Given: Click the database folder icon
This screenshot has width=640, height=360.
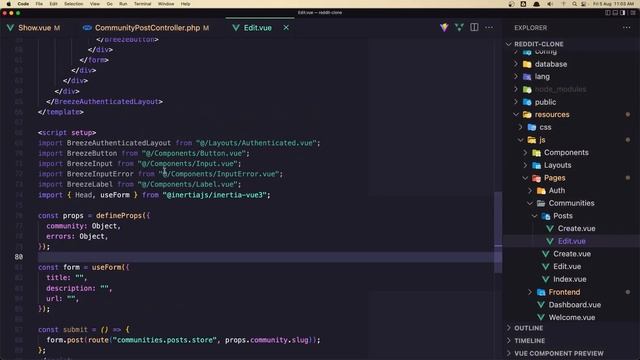Looking at the screenshot, I should pos(527,64).
